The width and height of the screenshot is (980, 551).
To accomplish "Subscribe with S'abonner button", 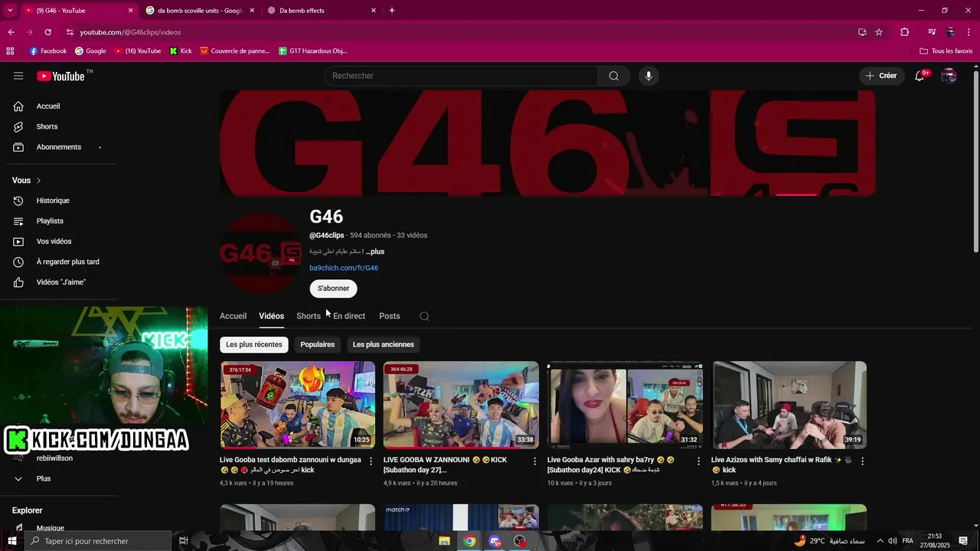I will pyautogui.click(x=333, y=289).
